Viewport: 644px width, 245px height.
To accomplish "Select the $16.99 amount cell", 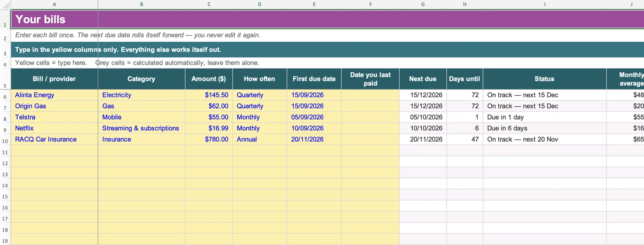I will tap(209, 128).
